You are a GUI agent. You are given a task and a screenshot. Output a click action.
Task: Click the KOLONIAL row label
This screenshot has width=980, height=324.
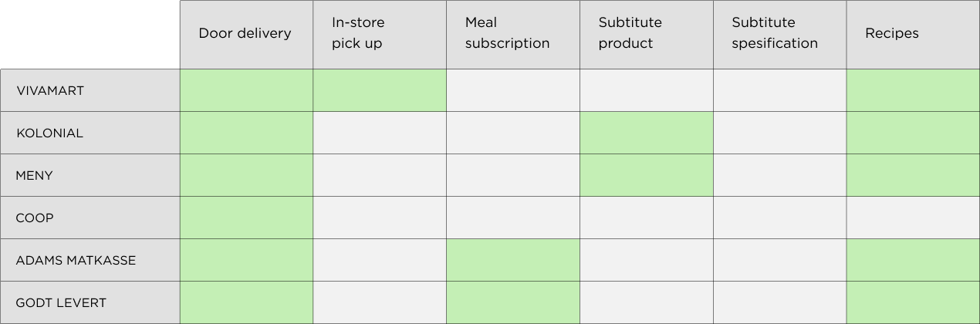click(x=50, y=133)
